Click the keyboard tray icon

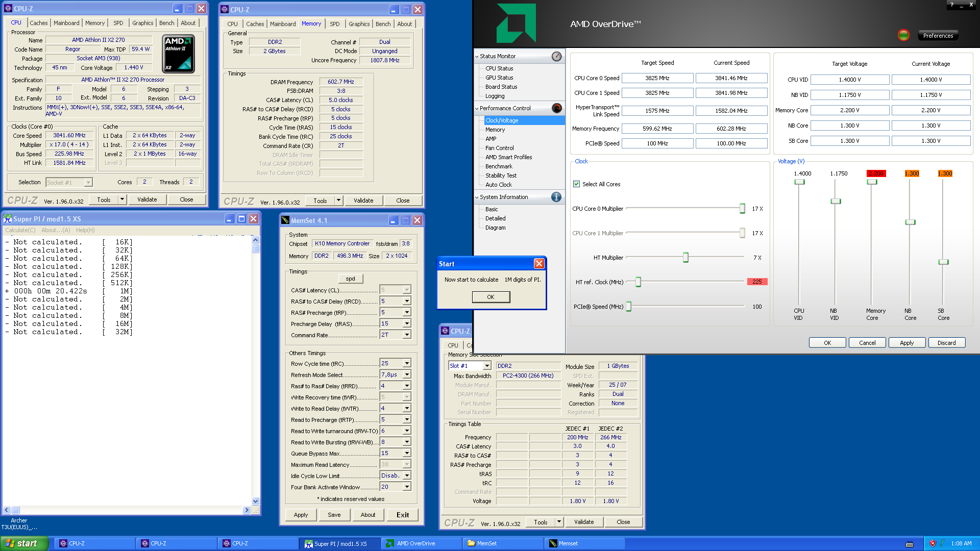910,544
